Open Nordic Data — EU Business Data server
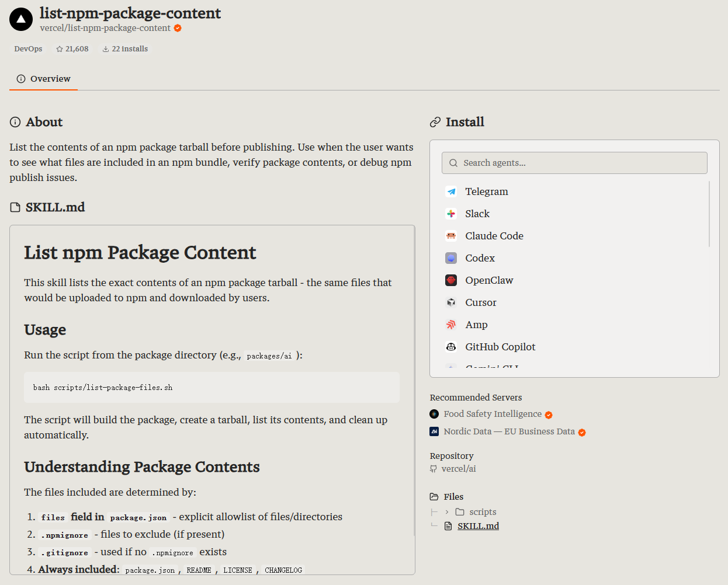The image size is (728, 585). (x=509, y=431)
